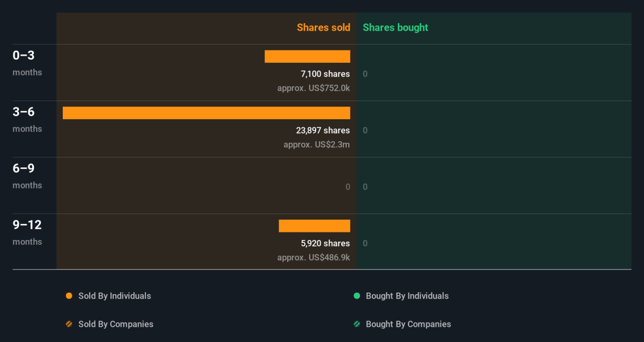Viewport: 644px width, 342px height.
Task: Click the bought 0 in 0–3 months row
Action: tap(365, 74)
